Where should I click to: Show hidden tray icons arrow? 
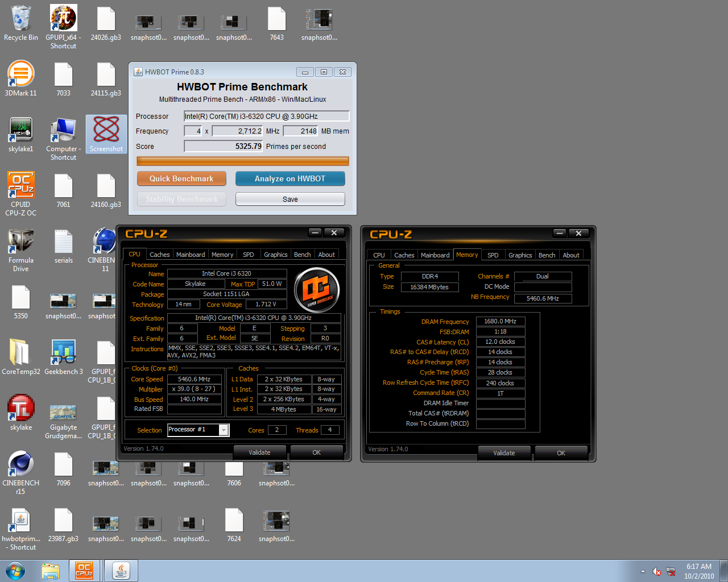pyautogui.click(x=643, y=571)
